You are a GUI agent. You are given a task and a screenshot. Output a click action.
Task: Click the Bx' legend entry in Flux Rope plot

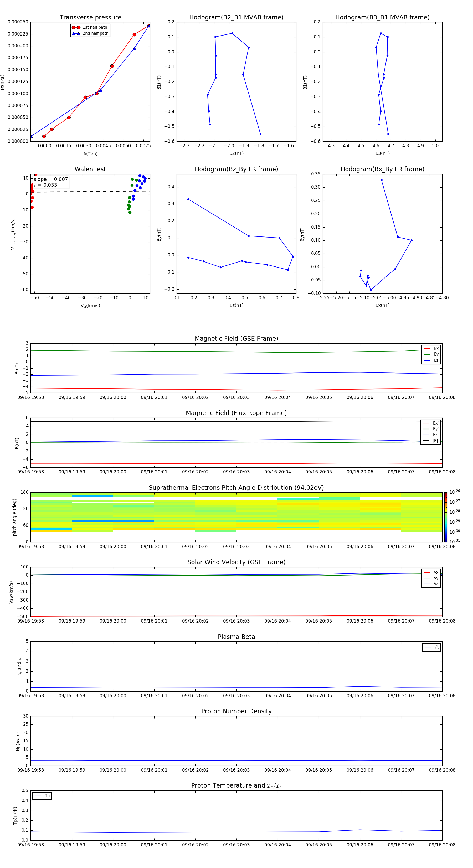click(x=431, y=423)
